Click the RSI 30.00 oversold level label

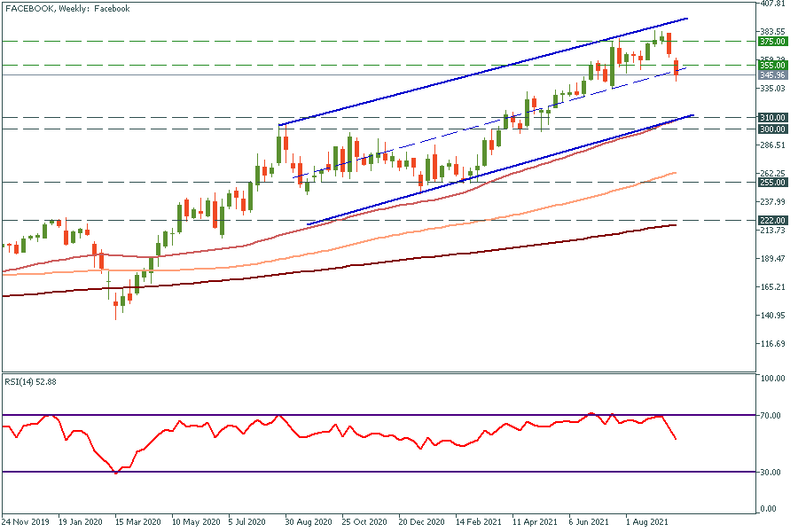(771, 473)
